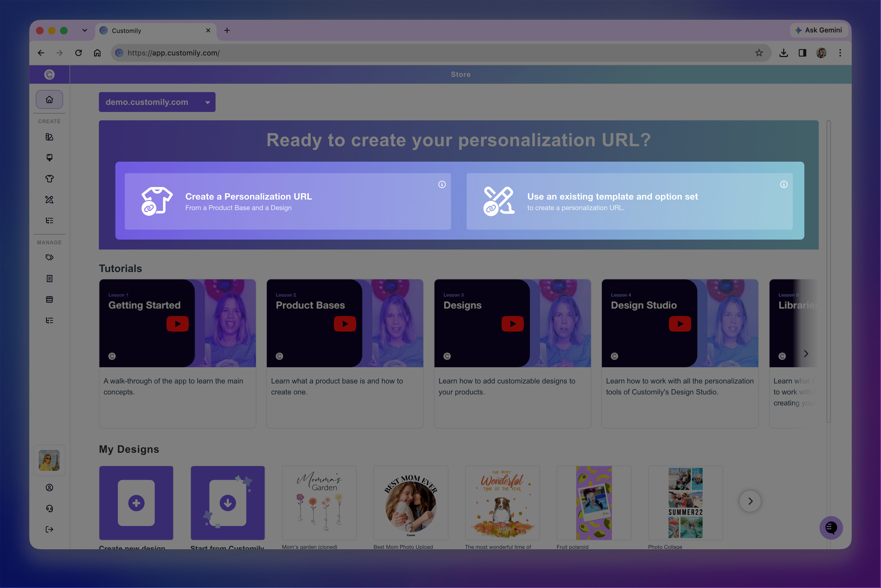Click the logout icon in sidebar
The image size is (881, 588).
49,529
